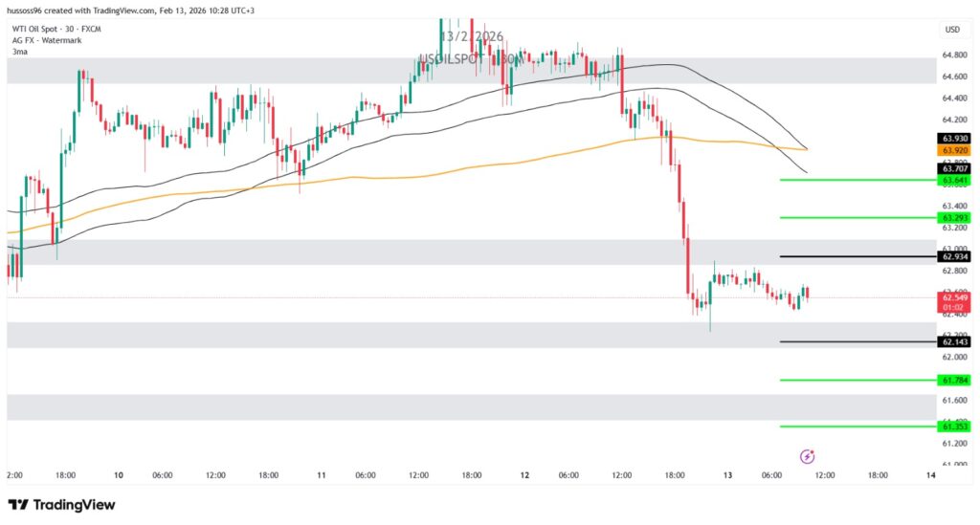Select the orange 63.920 moving average label
Viewport: 980px width, 525px height.
[955, 151]
